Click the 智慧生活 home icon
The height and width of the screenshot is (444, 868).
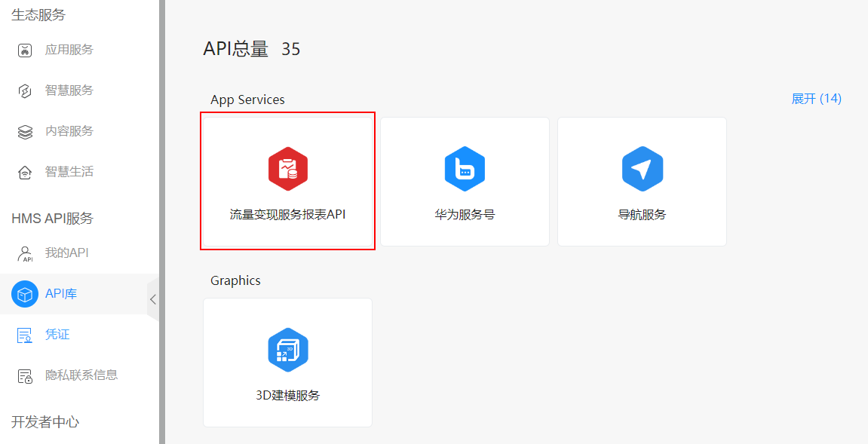pos(25,173)
